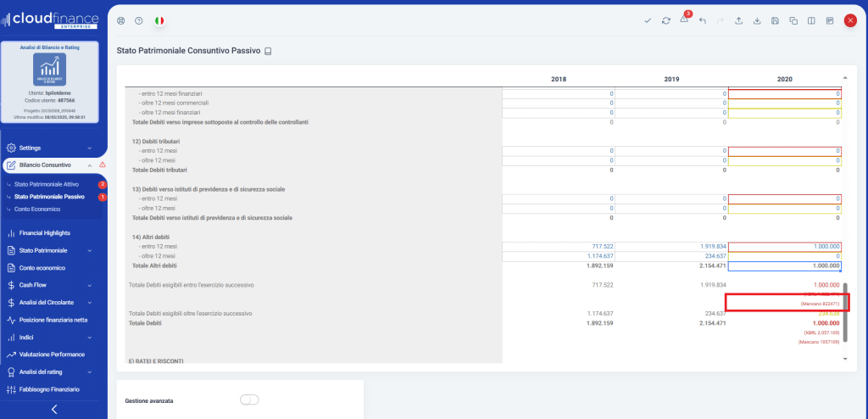
Task: Click the badge 2 on Stato Patrimoniale Attivo
Action: (x=103, y=185)
